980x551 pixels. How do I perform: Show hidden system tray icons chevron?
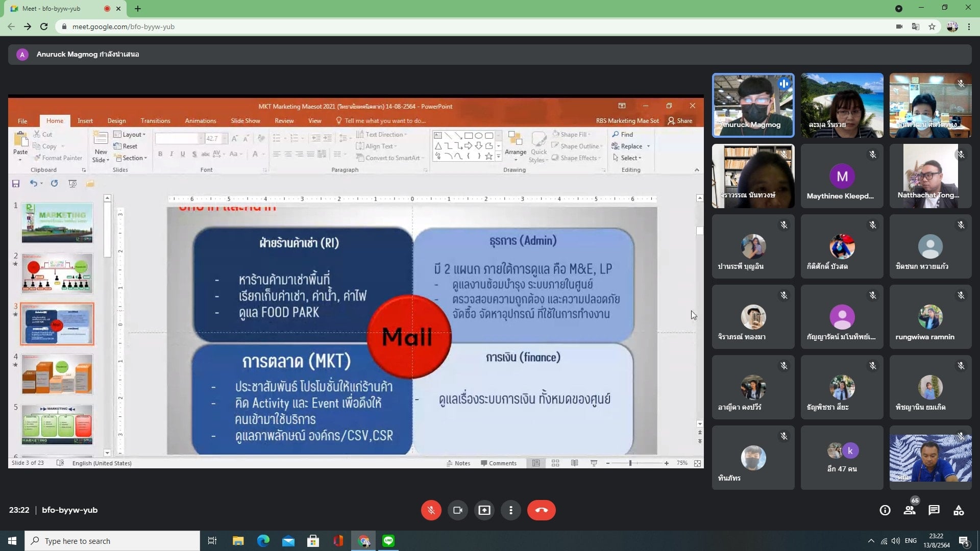[871, 541]
